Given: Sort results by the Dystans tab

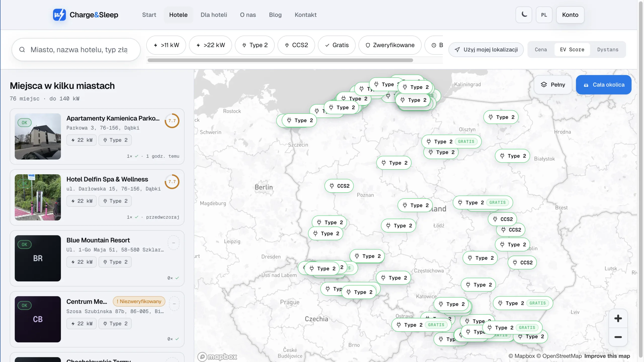Looking at the screenshot, I should (x=608, y=50).
